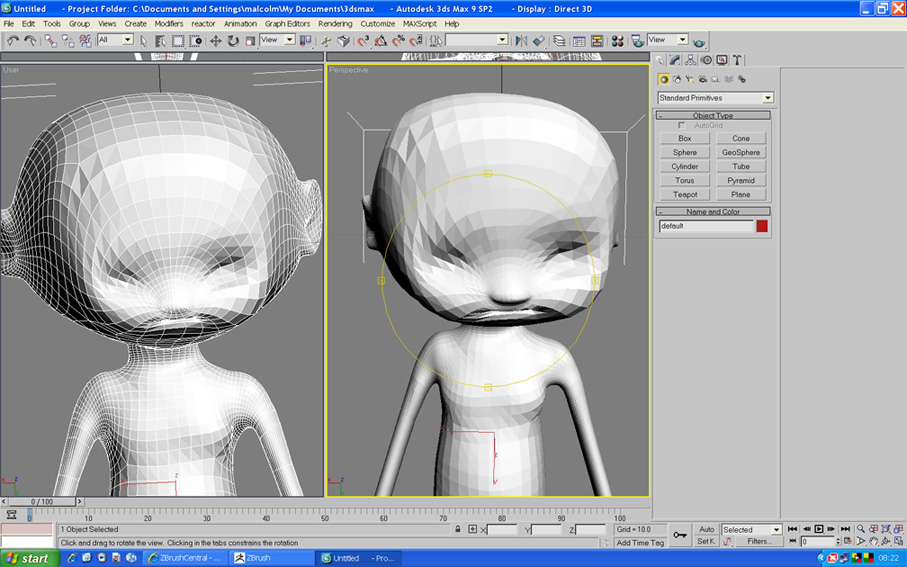Image resolution: width=907 pixels, height=567 pixels.
Task: Select the Lights category icon
Action: point(690,79)
